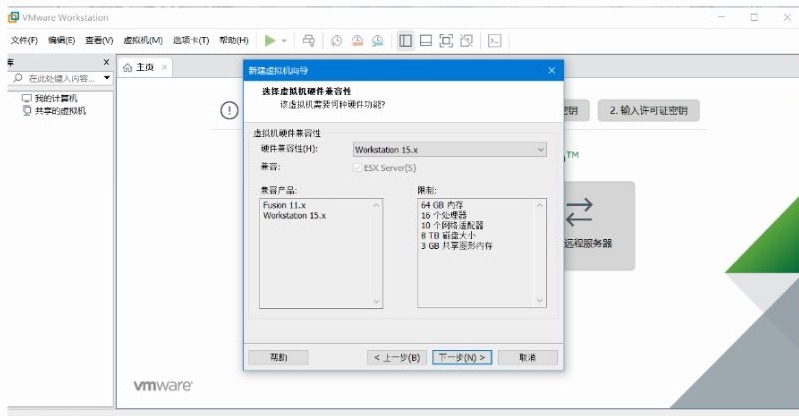Image resolution: width=799 pixels, height=416 pixels.
Task: Open the Snapshot Manager icon
Action: coord(378,41)
